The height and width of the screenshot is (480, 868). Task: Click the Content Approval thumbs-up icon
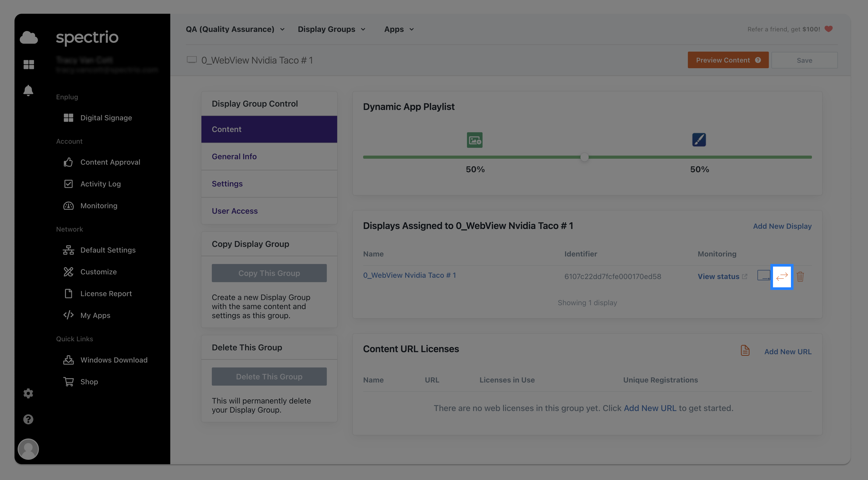[69, 162]
